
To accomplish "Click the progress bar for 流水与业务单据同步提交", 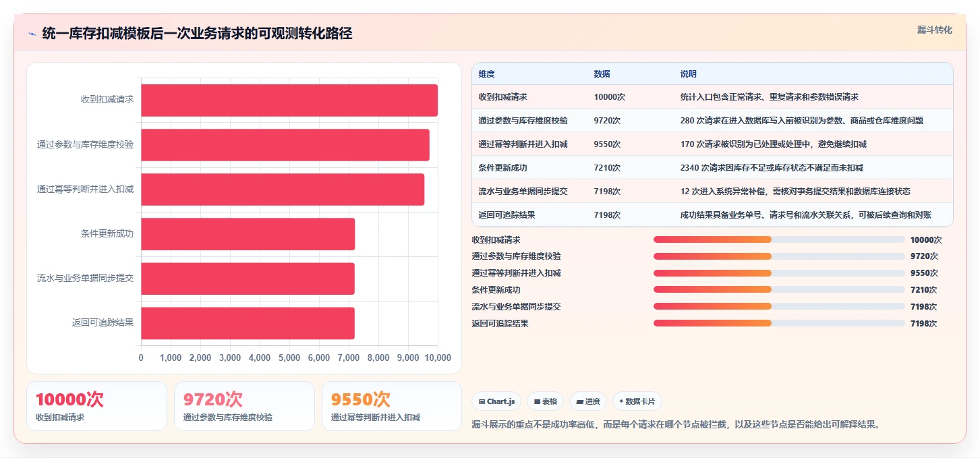I will tap(779, 307).
